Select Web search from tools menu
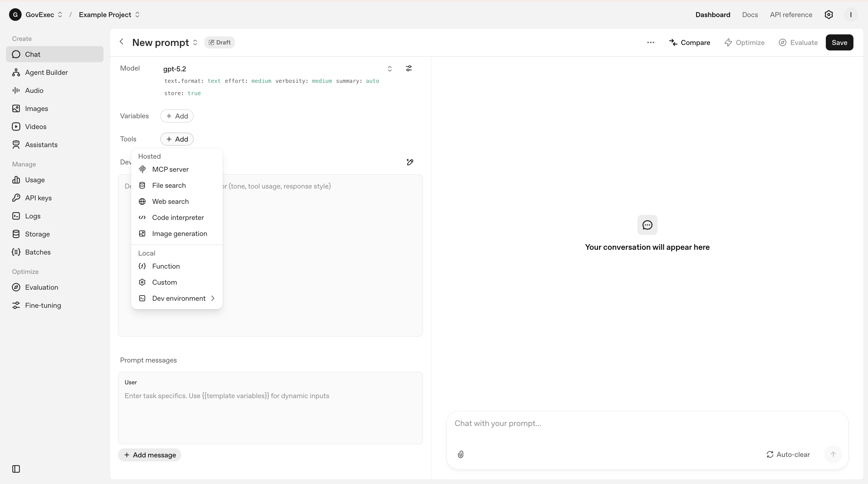This screenshot has width=868, height=484. [x=170, y=201]
